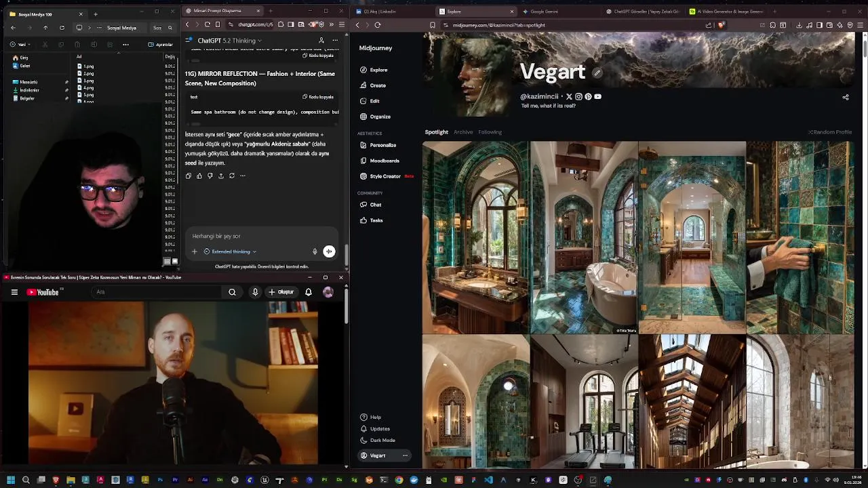868x488 pixels.
Task: Click Kodu kopyala on the text code block
Action: coord(318,97)
